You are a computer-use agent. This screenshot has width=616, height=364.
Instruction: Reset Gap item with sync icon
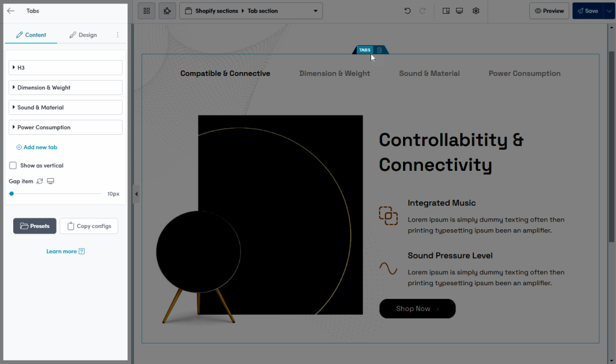coord(40,181)
